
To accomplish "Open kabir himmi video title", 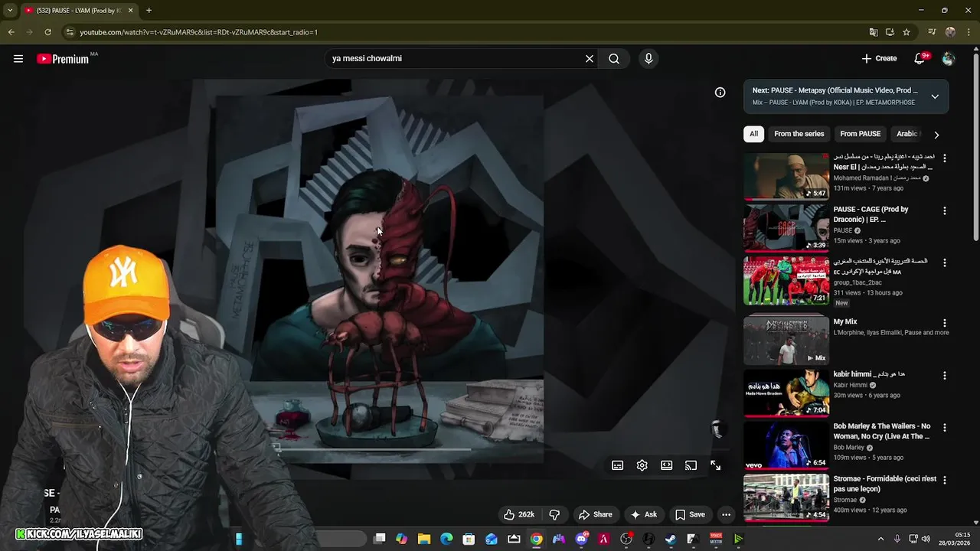I will (x=869, y=374).
